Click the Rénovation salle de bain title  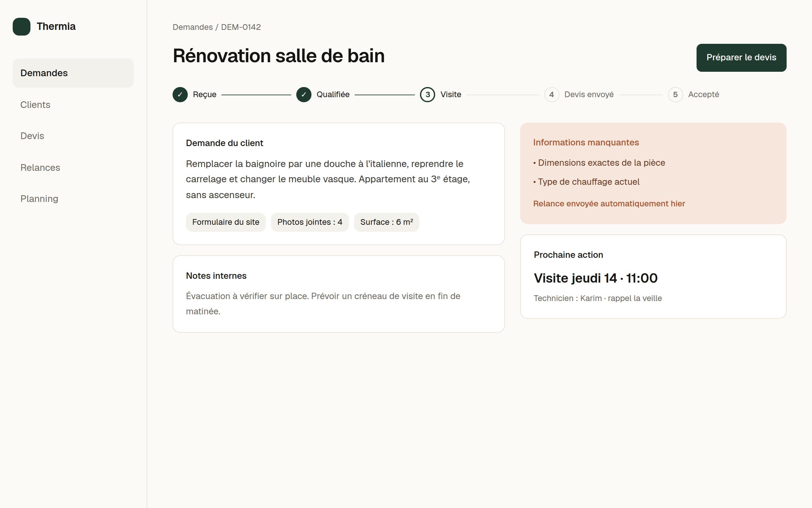(278, 56)
